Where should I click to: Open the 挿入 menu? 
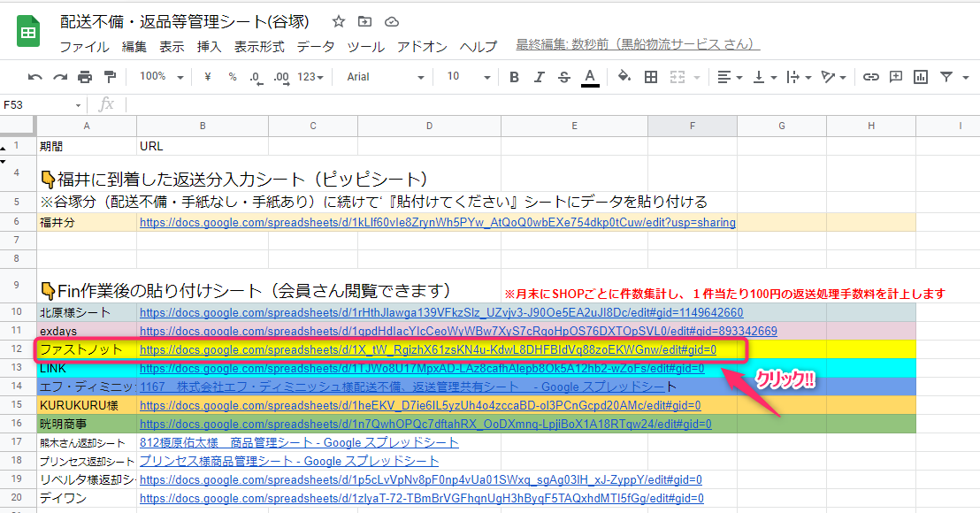point(210,47)
